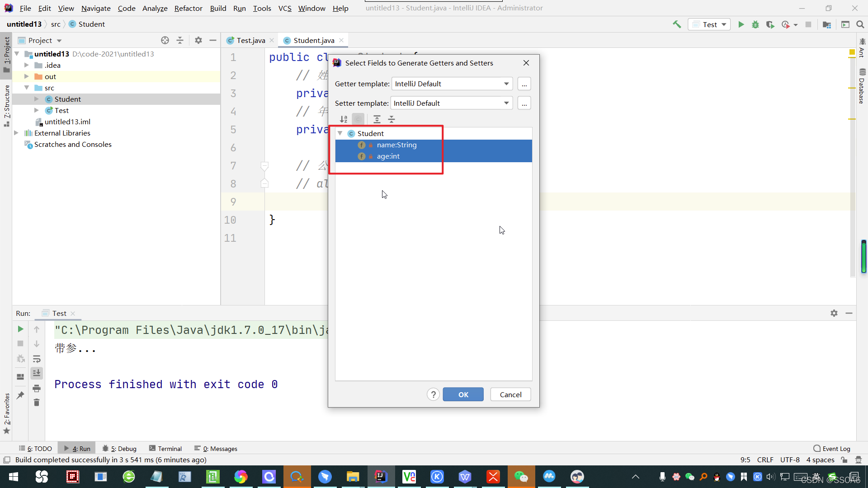868x488 pixels.
Task: Open the Refactor menu
Action: tap(189, 8)
